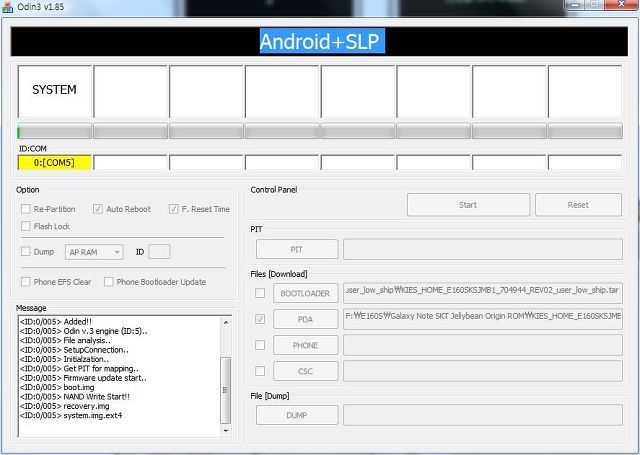Uncheck the PDA file checkbox
The width and height of the screenshot is (640, 455).
click(x=260, y=319)
